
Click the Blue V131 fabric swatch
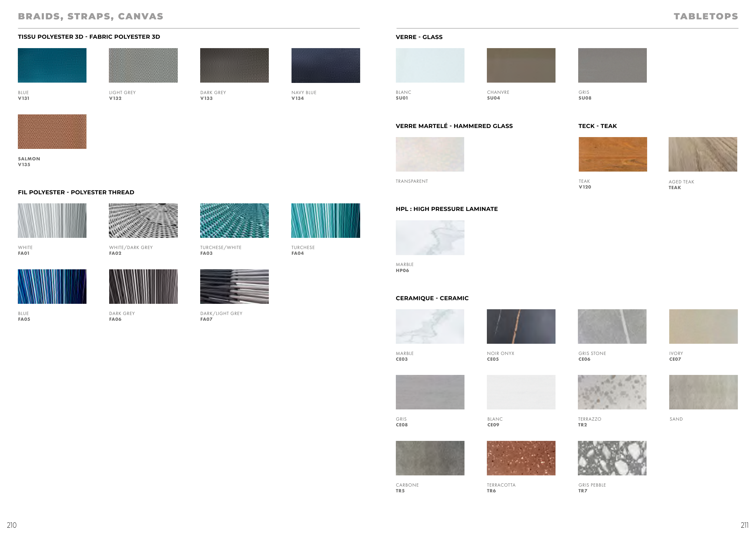[52, 65]
